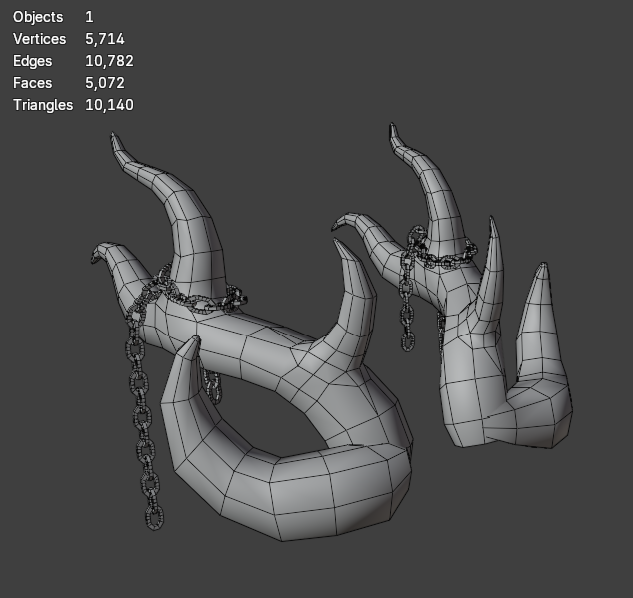Click the Objects count label
This screenshot has height=598, width=633.
click(38, 17)
